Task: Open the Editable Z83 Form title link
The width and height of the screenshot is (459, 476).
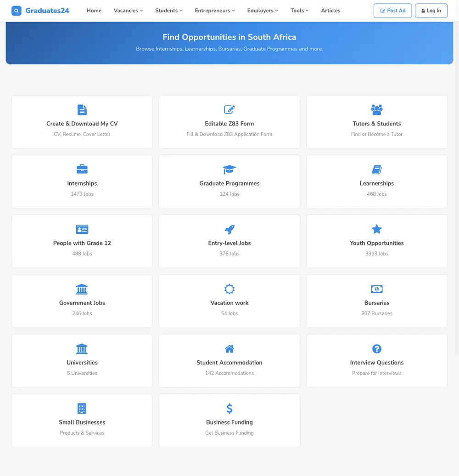Action: tap(229, 124)
